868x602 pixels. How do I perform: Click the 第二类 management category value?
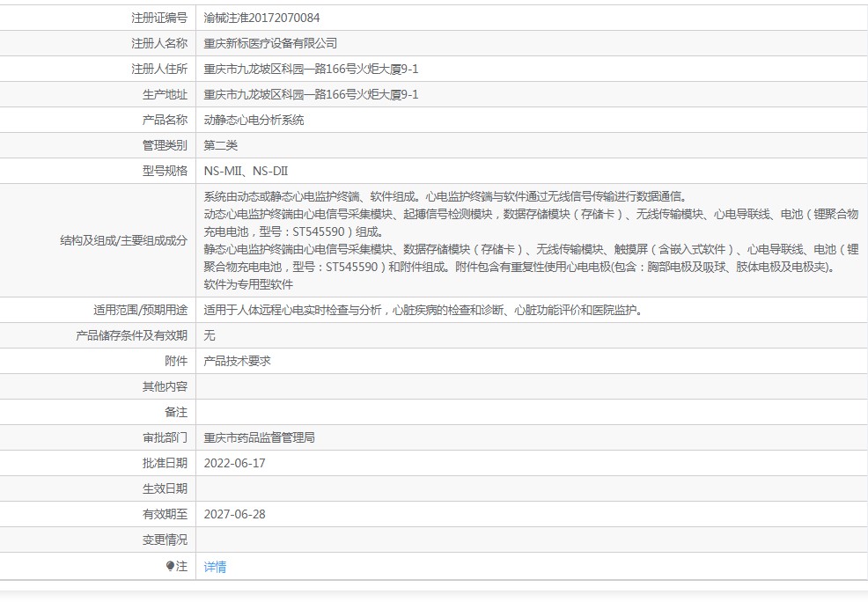(x=220, y=145)
